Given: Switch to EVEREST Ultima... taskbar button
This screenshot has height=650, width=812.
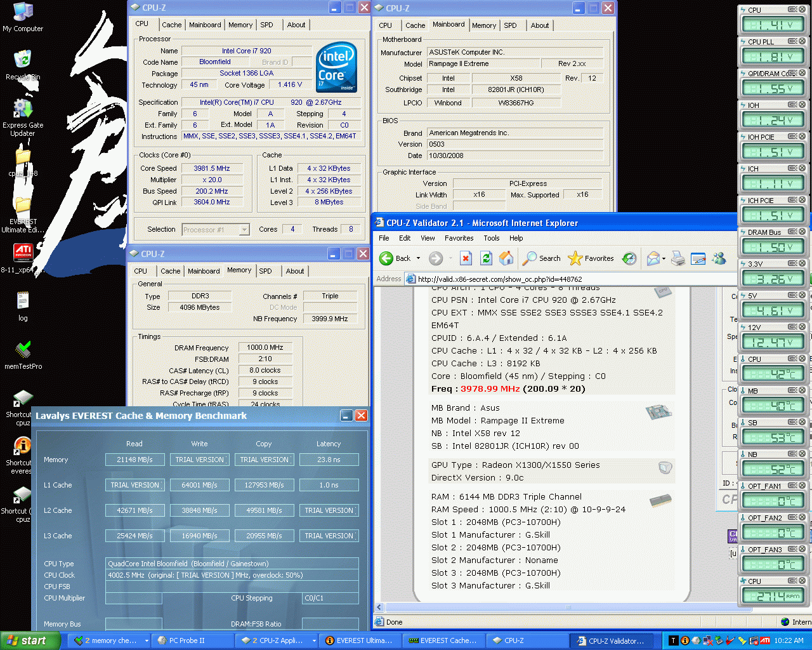Looking at the screenshot, I should coord(360,640).
